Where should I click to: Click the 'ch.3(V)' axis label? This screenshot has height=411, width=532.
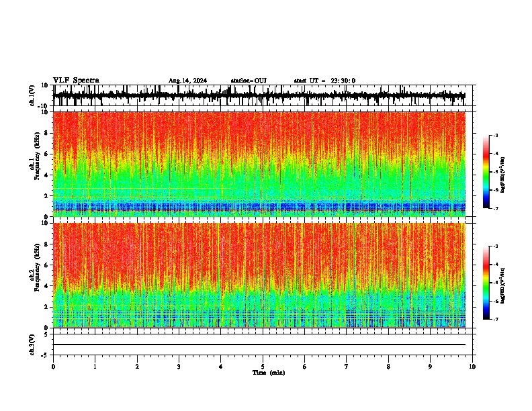point(32,345)
